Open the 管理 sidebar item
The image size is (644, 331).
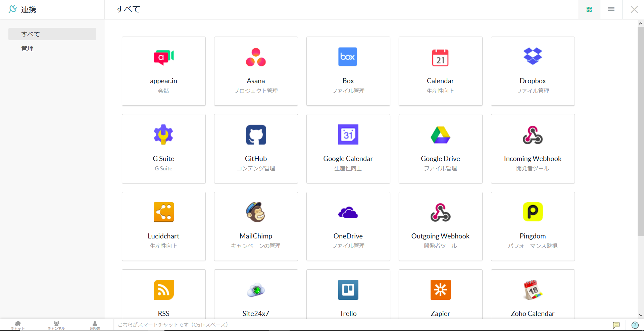28,49
